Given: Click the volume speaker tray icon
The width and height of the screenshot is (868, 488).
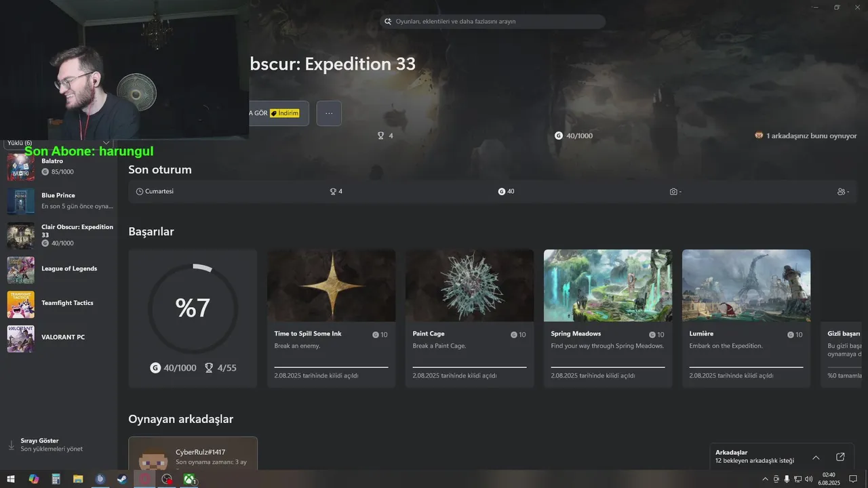Looking at the screenshot, I should 808,479.
